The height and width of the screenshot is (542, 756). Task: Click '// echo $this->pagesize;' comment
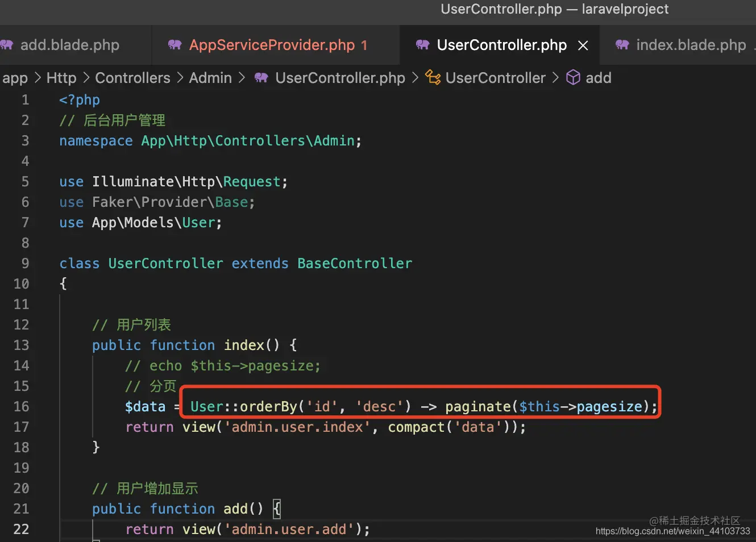click(223, 366)
